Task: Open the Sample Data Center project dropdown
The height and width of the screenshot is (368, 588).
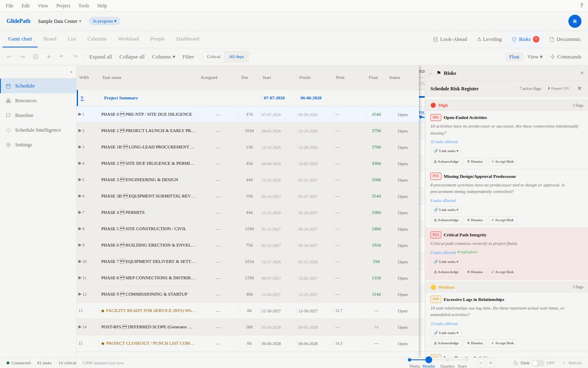Action: pos(60,21)
